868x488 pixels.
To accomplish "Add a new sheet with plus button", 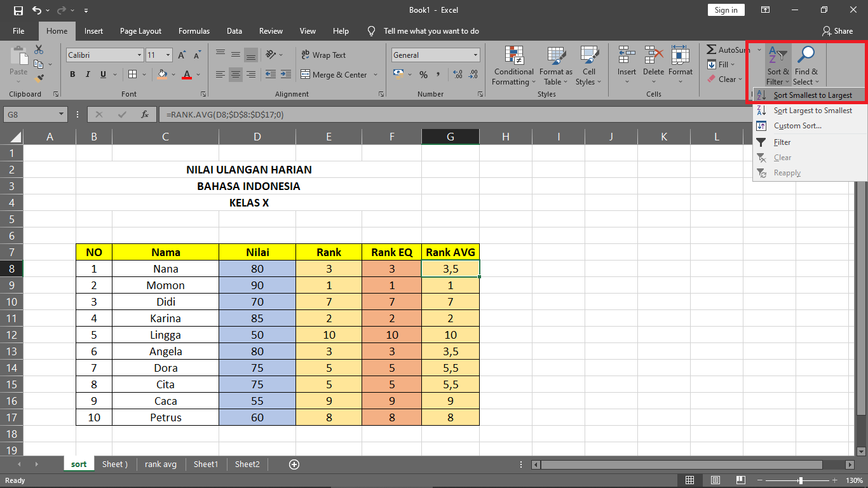I will pyautogui.click(x=294, y=464).
